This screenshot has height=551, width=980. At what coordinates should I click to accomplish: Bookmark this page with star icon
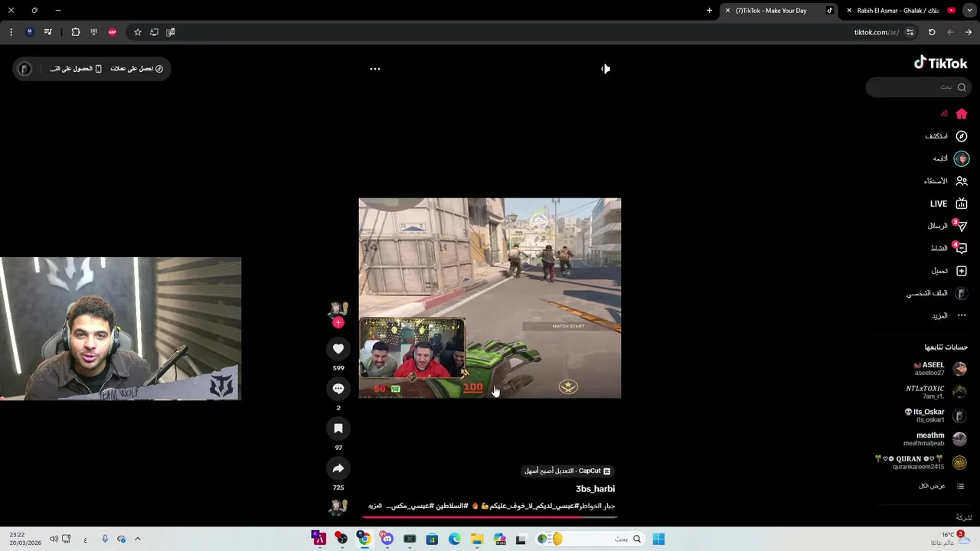coord(138,32)
